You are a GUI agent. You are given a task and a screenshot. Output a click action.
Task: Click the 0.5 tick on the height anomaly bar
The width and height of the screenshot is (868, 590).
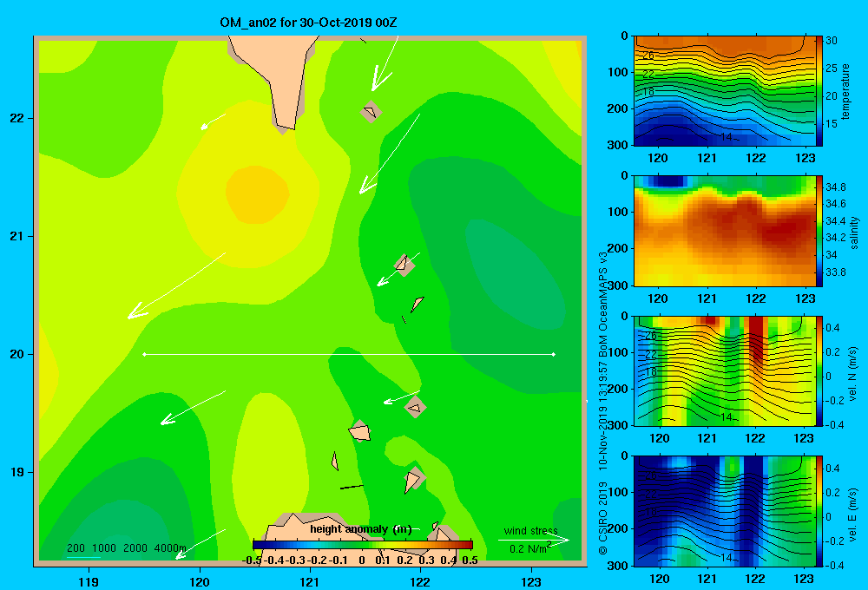tap(470, 560)
